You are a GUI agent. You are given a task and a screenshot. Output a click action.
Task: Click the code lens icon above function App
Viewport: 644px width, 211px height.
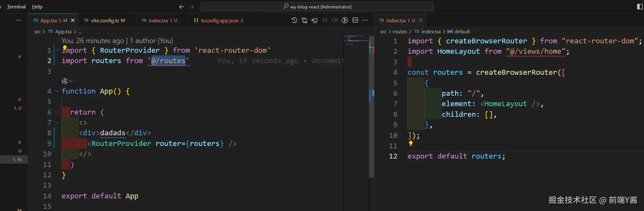click(65, 81)
